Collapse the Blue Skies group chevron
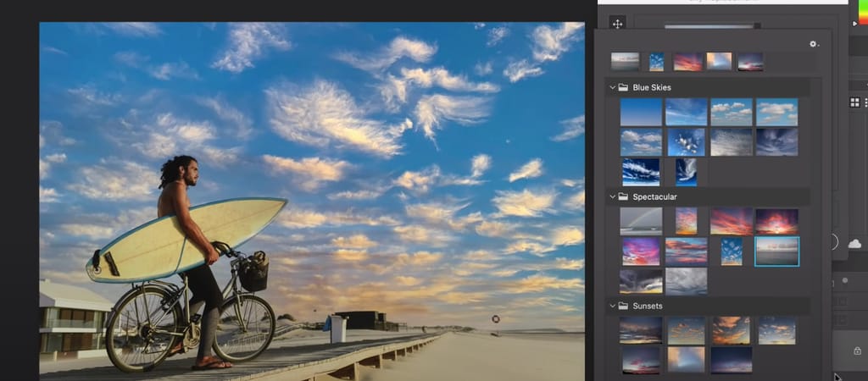This screenshot has height=381, width=868. pyautogui.click(x=611, y=87)
